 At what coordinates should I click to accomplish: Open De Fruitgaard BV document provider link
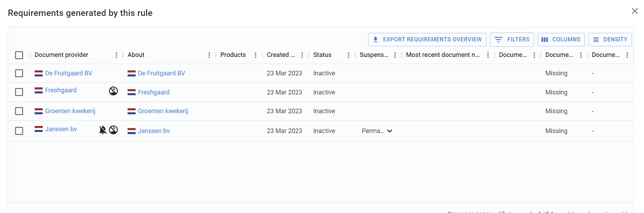pos(69,73)
